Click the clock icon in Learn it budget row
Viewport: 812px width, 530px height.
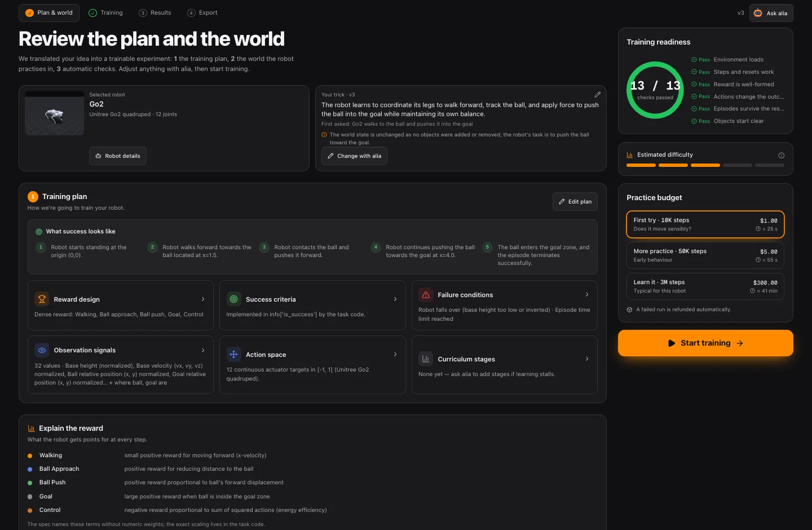[753, 291]
